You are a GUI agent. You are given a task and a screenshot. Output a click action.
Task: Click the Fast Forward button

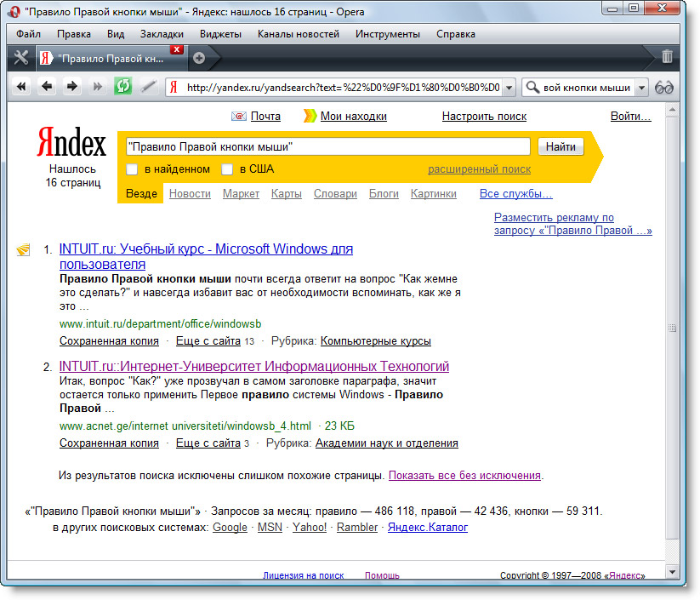97,87
